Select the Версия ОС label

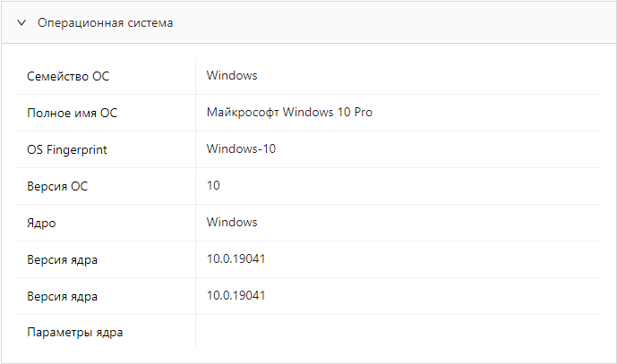point(58,187)
